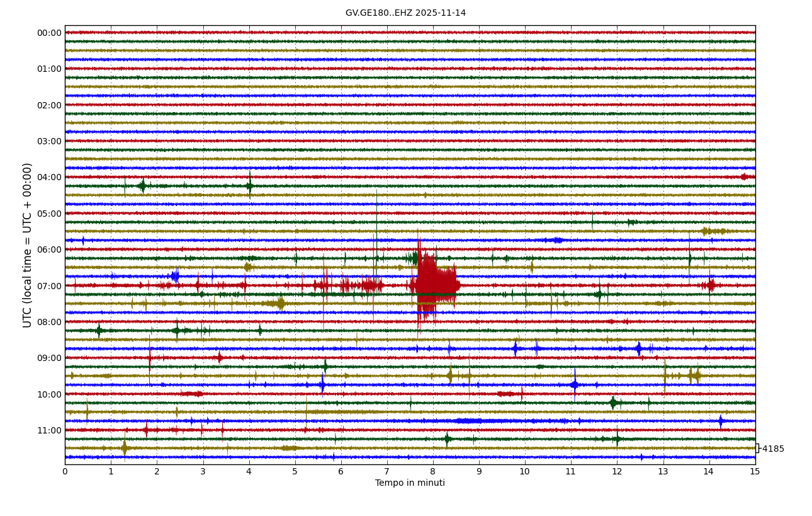Click the plot title GV.GE180..EHZ 2025-11-14
The height and width of the screenshot is (516, 812).
(x=405, y=13)
